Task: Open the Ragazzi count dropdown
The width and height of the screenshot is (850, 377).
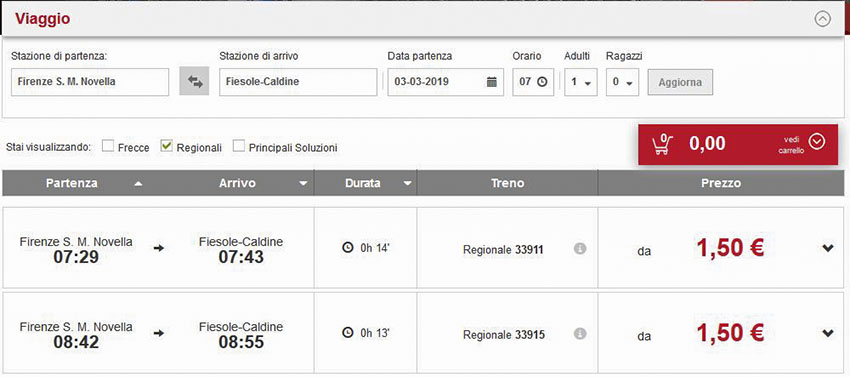Action: 622,82
